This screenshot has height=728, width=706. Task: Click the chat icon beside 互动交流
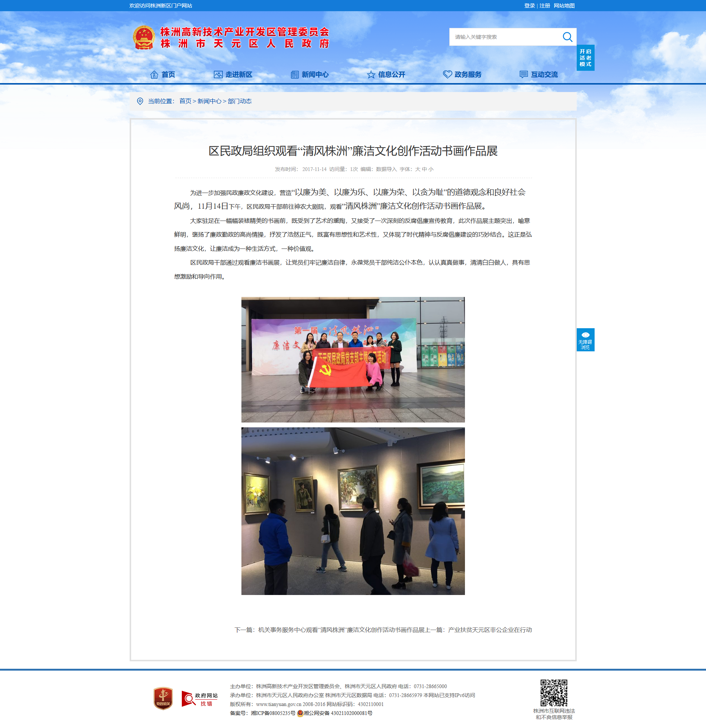point(523,75)
